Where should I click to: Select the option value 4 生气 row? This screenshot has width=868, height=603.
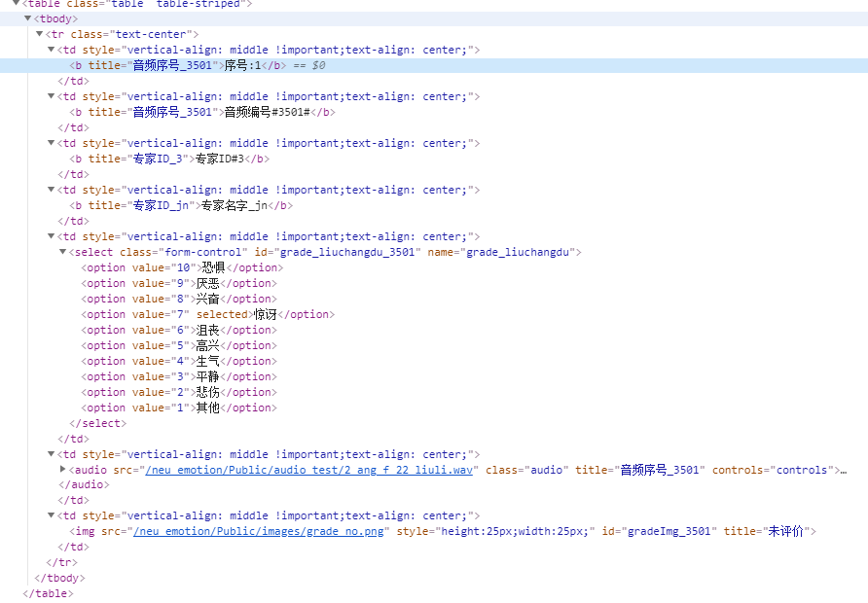click(x=179, y=361)
